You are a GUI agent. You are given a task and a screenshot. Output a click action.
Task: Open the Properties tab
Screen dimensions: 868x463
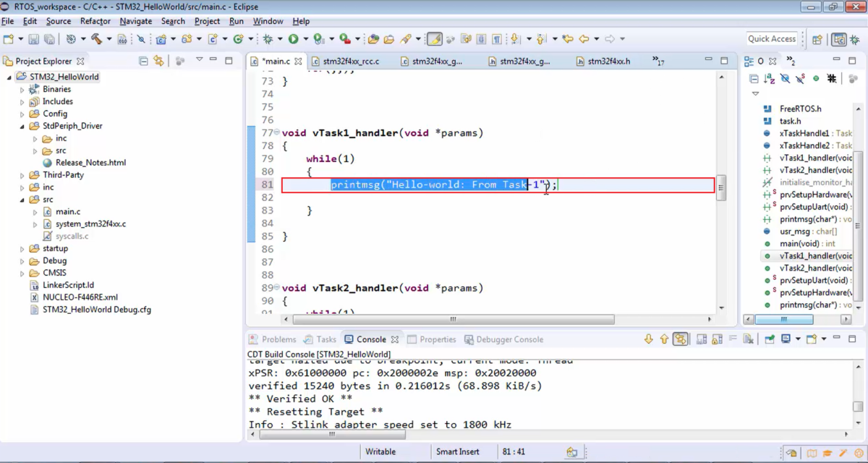coord(432,339)
